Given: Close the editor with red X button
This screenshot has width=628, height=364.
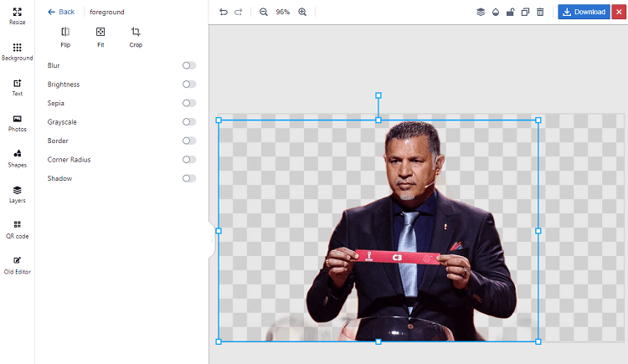Looking at the screenshot, I should pyautogui.click(x=619, y=12).
